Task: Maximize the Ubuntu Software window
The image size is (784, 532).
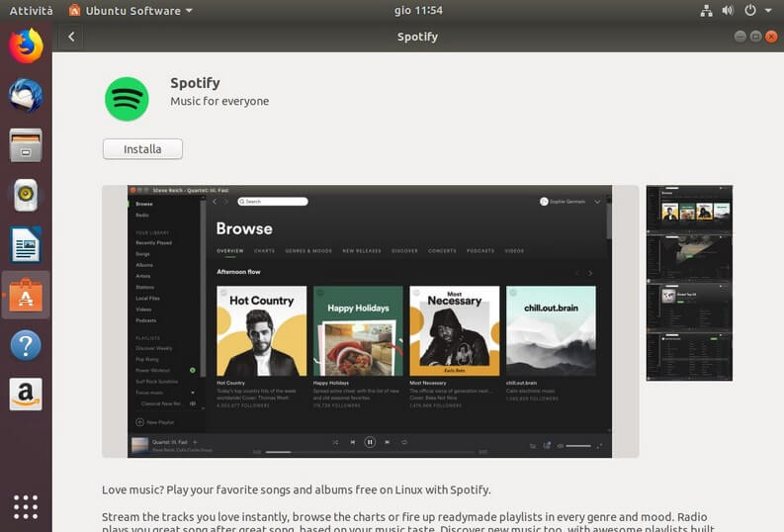Action: (x=756, y=37)
